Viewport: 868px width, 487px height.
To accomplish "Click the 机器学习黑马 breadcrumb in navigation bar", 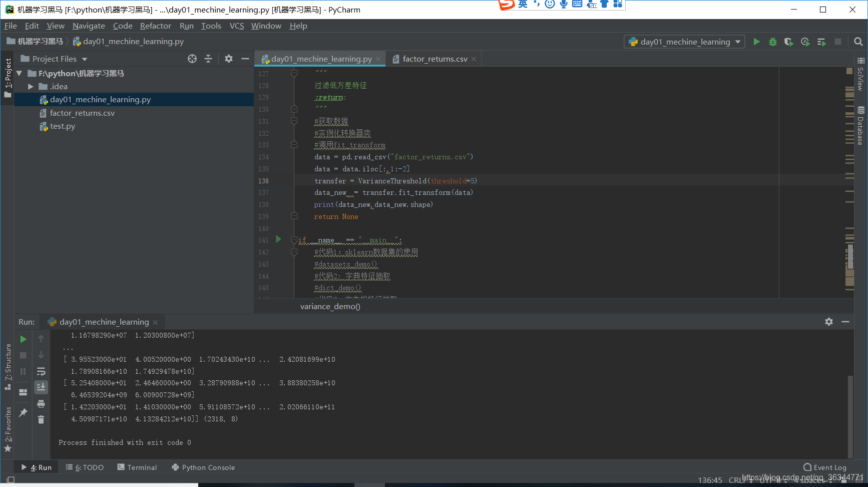I will (40, 42).
